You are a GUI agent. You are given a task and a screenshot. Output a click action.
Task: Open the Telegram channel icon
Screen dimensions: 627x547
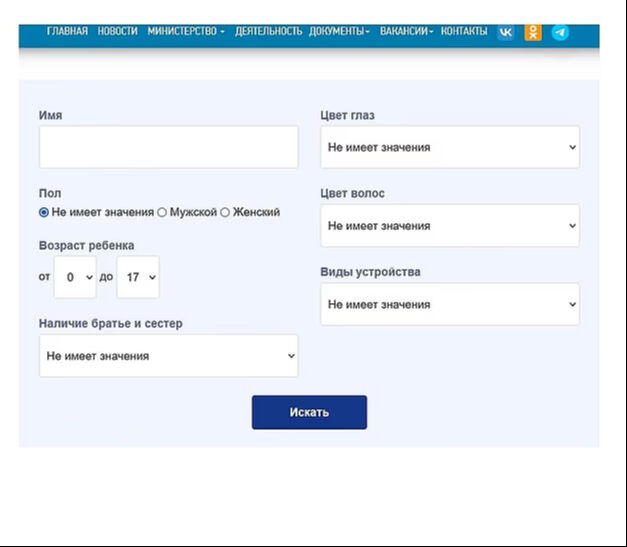(560, 32)
